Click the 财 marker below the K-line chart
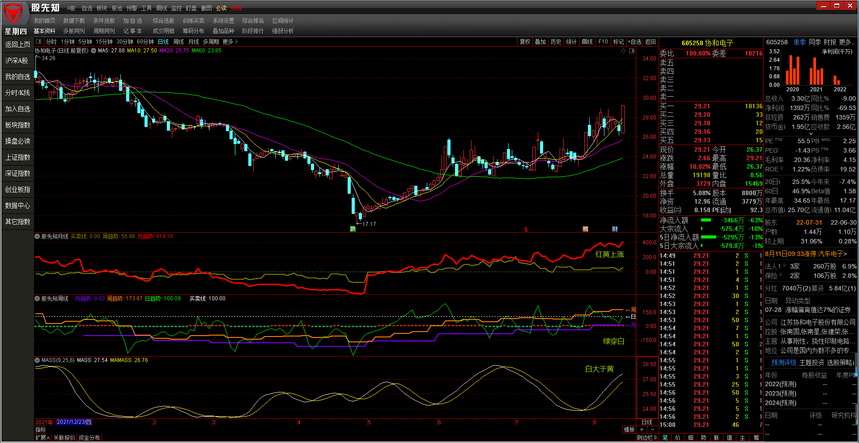Screen dimensions: 859x443 (615, 228)
